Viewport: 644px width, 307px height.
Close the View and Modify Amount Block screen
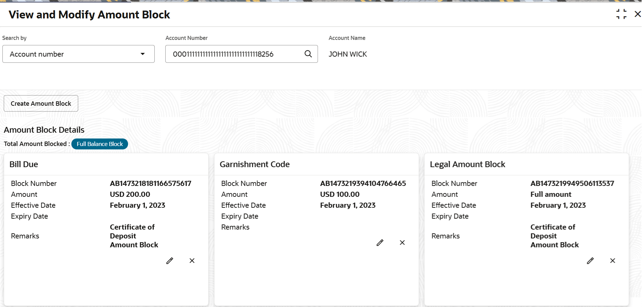click(638, 14)
